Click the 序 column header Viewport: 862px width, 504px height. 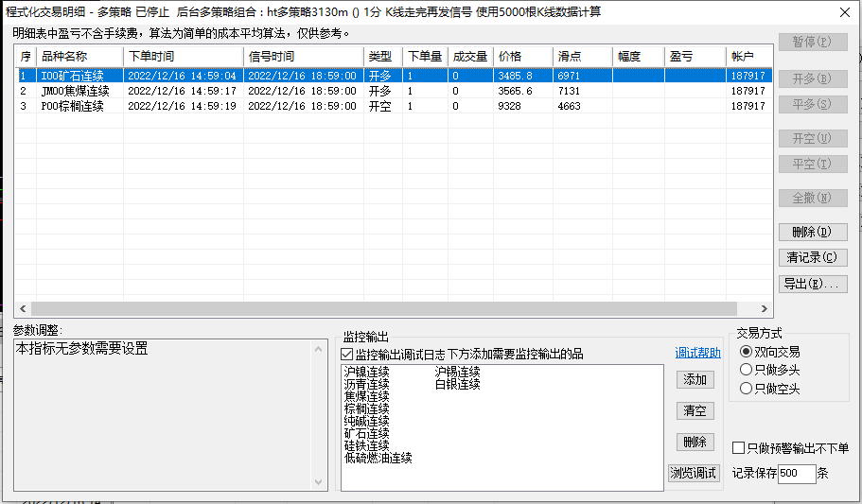click(26, 57)
